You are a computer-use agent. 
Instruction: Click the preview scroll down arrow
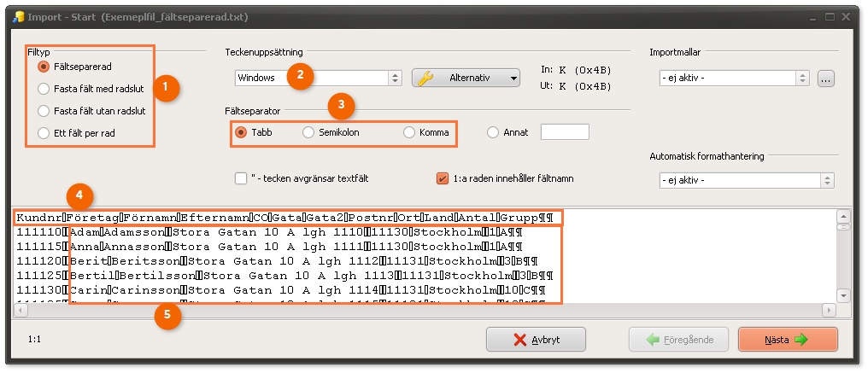pos(843,296)
